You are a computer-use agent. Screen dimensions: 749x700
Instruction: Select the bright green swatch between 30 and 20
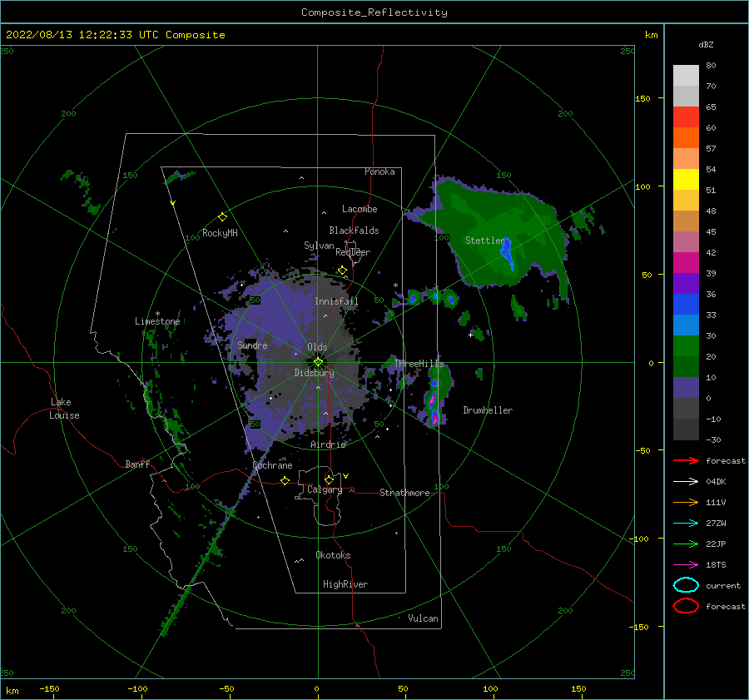click(686, 346)
